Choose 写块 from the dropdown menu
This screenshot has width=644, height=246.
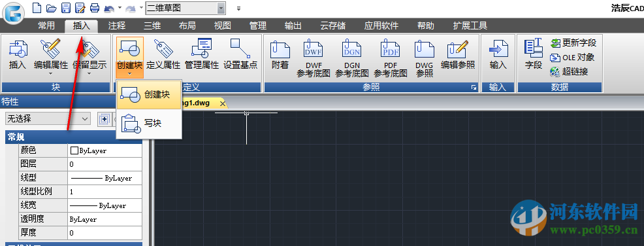(149, 123)
